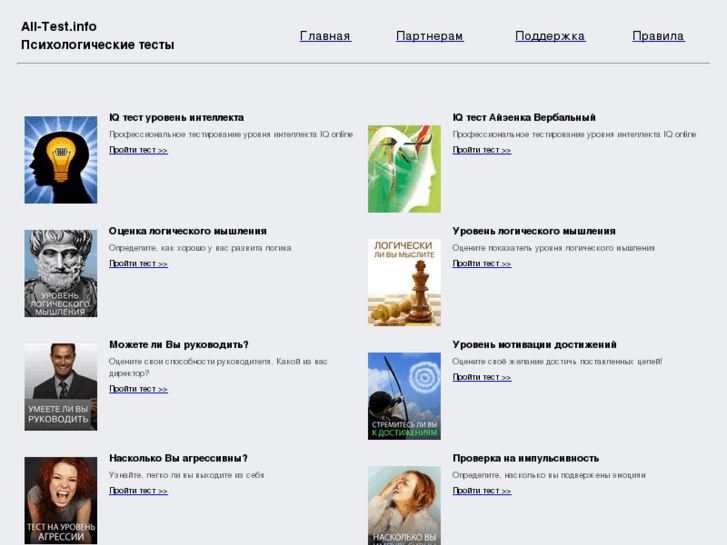The image size is (727, 545).
Task: Select the chess piece logic thinking image
Action: [x=404, y=281]
